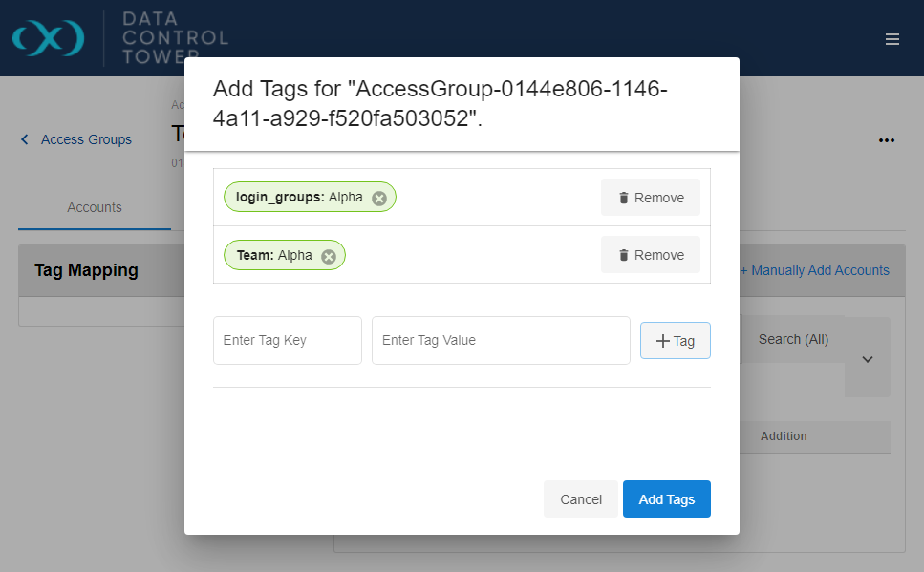Select the login_groups: Alpha tag chip
This screenshot has height=572, width=924.
(x=298, y=198)
